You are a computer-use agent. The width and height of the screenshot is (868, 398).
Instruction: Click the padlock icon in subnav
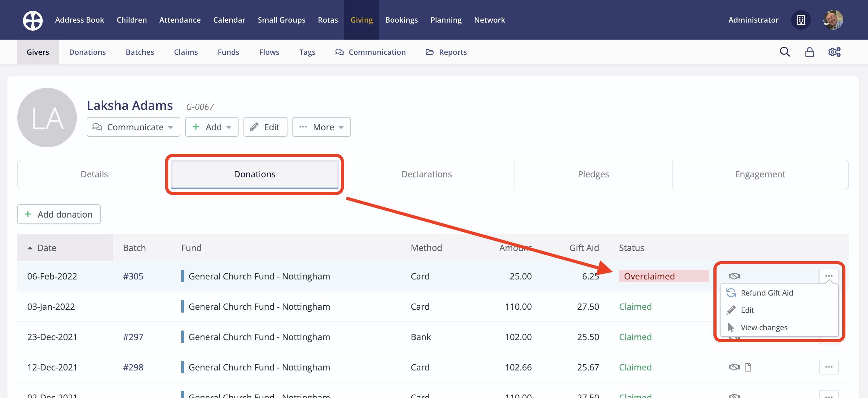tap(809, 52)
